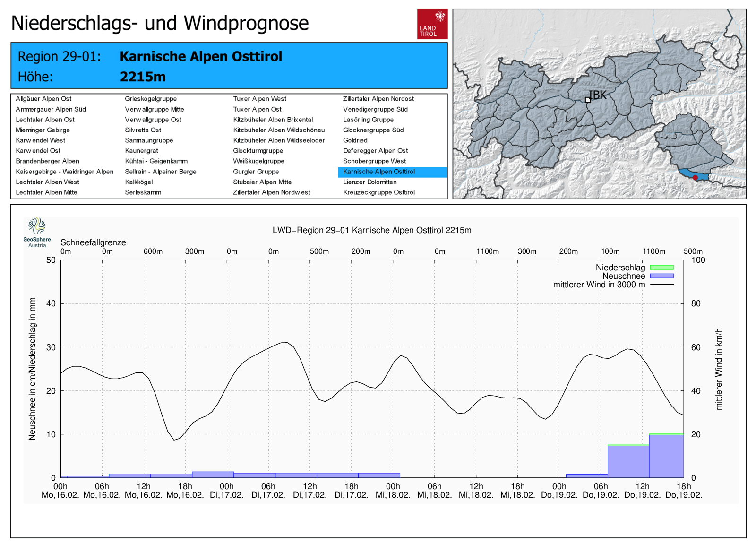The height and width of the screenshot is (545, 756).
Task: Open Kaunergrat forecast
Action: [141, 151]
